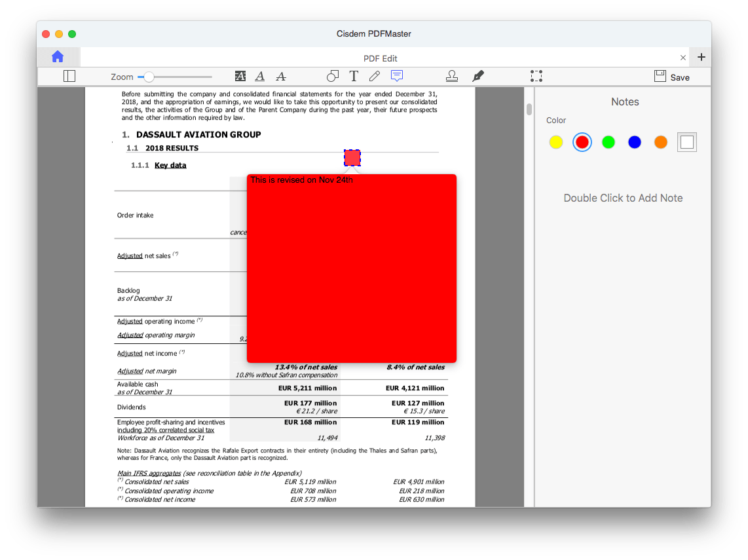This screenshot has height=560, width=748.
Task: Click 'EUR 5,211 million' cell
Action: pyautogui.click(x=307, y=388)
